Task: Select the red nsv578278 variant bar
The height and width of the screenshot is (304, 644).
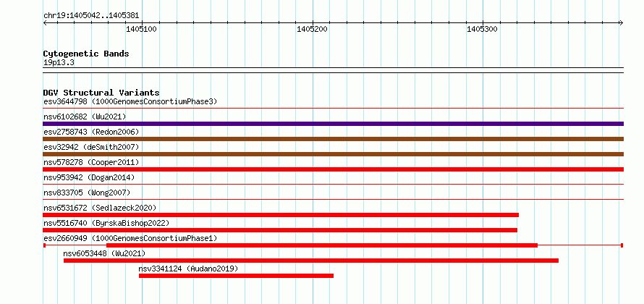Action: (x=333, y=169)
